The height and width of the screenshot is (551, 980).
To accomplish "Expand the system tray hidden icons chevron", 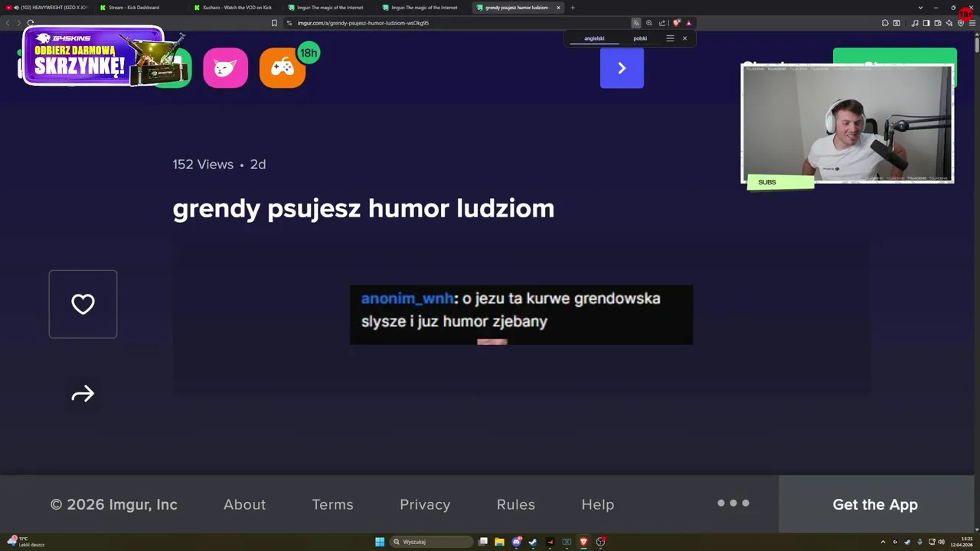I will [883, 542].
